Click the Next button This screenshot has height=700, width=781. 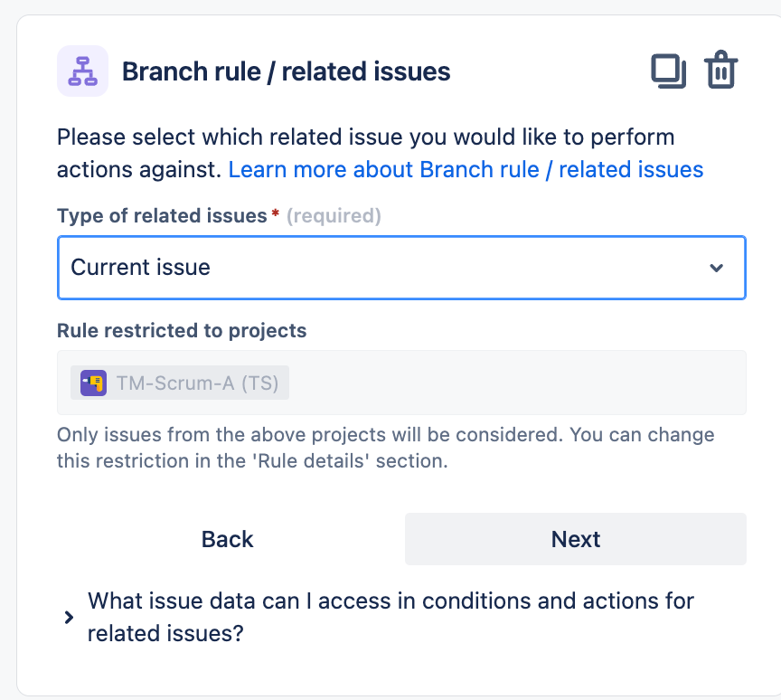[x=575, y=539]
